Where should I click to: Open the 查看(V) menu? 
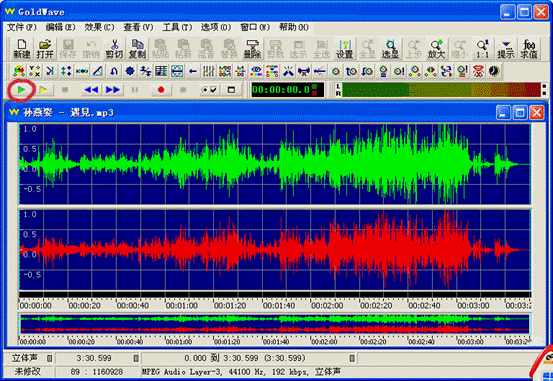pyautogui.click(x=138, y=27)
